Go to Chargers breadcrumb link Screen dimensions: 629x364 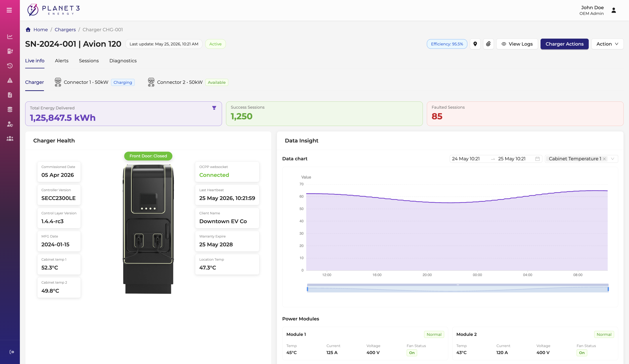click(x=65, y=29)
